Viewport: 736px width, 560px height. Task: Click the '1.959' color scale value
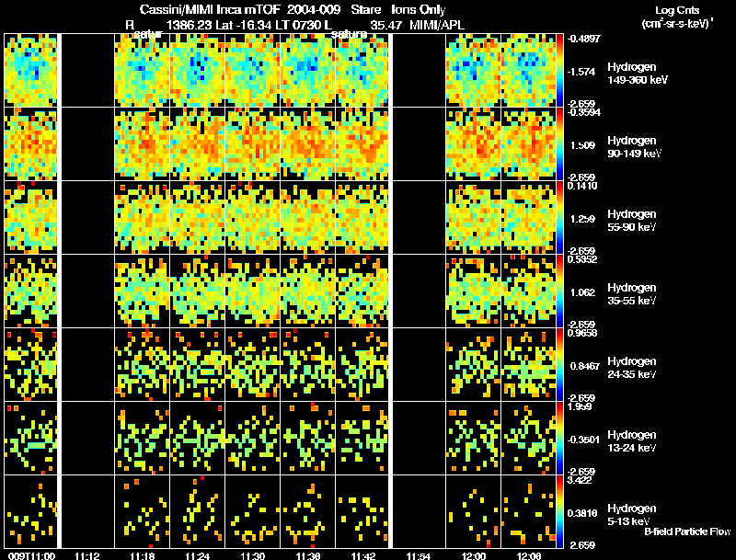580,406
